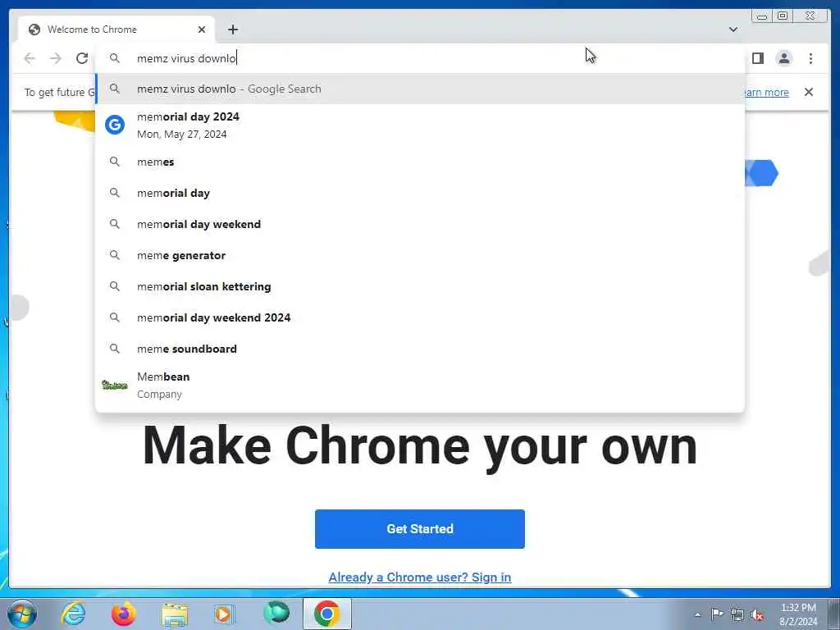Image resolution: width=840 pixels, height=630 pixels.
Task: Select 'meme soundboard' suggestion
Action: click(x=420, y=348)
